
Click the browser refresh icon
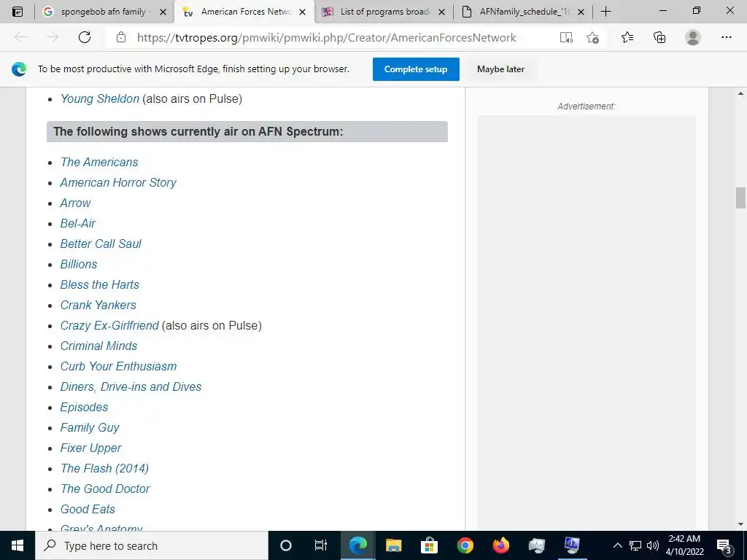85,37
